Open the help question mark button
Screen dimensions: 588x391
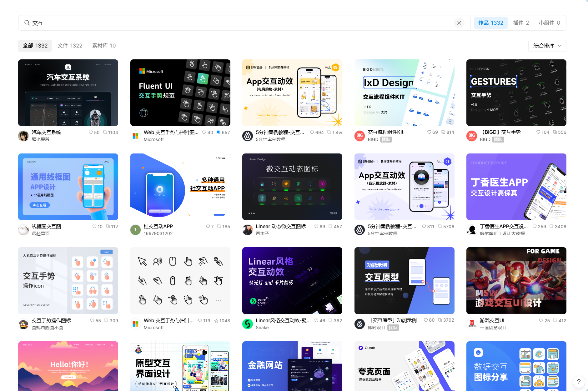click(x=579, y=382)
